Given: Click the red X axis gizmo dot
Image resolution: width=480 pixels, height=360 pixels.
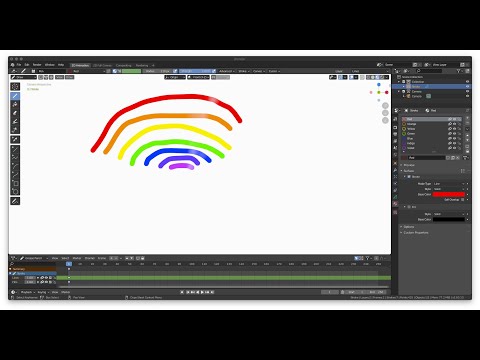Looking at the screenshot, I should click(x=387, y=92).
